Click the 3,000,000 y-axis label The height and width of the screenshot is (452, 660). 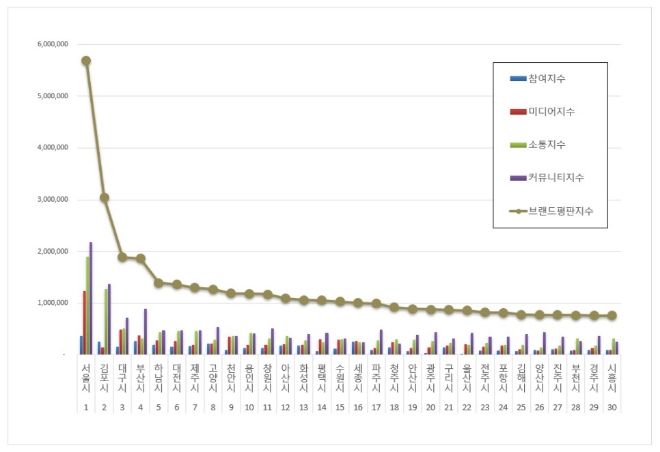click(x=51, y=199)
